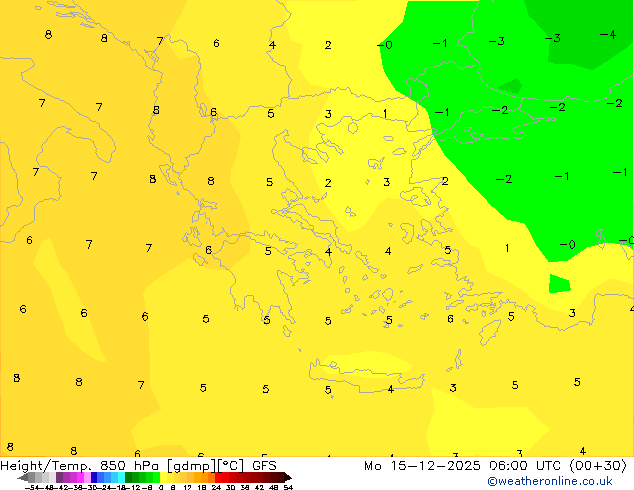Select the 'GFS' model label
Image resolution: width=634 pixels, height=490 pixels.
pos(264,466)
